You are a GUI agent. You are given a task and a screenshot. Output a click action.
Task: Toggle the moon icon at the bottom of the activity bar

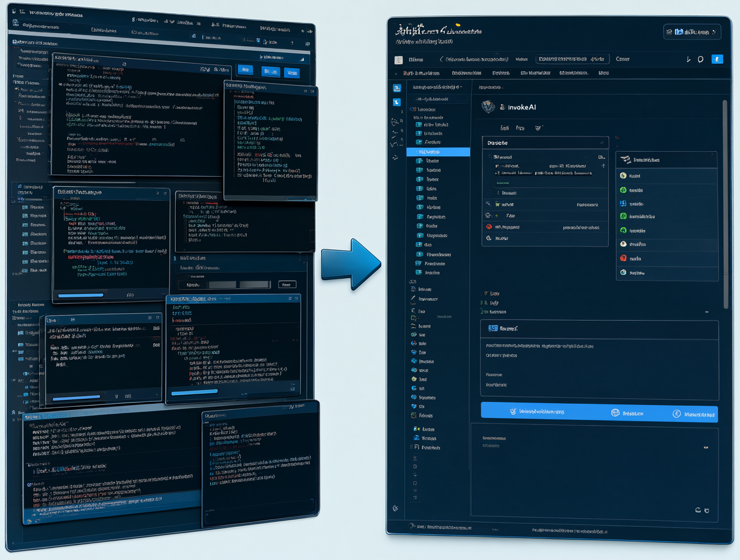pyautogui.click(x=396, y=508)
